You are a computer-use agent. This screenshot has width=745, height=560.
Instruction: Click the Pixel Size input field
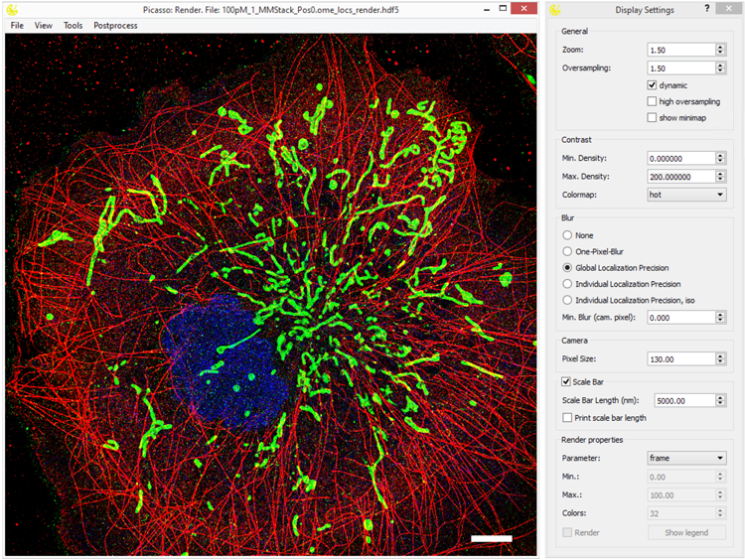point(681,359)
